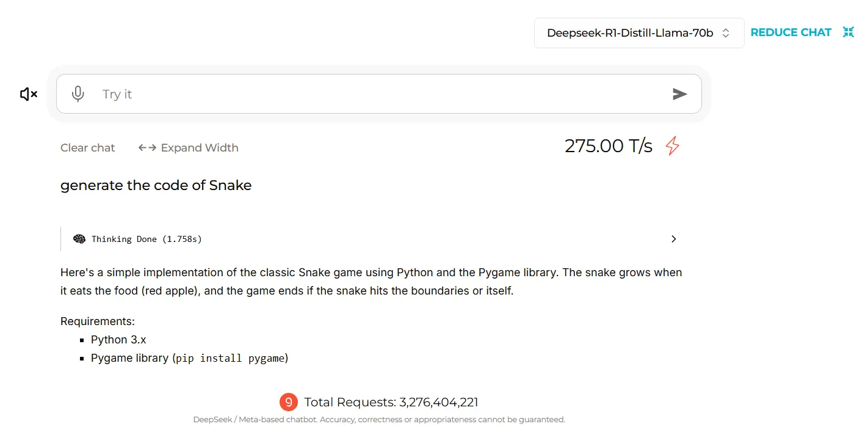The height and width of the screenshot is (443, 868).
Task: Click the brain icon beside Thinking Done
Action: click(79, 239)
